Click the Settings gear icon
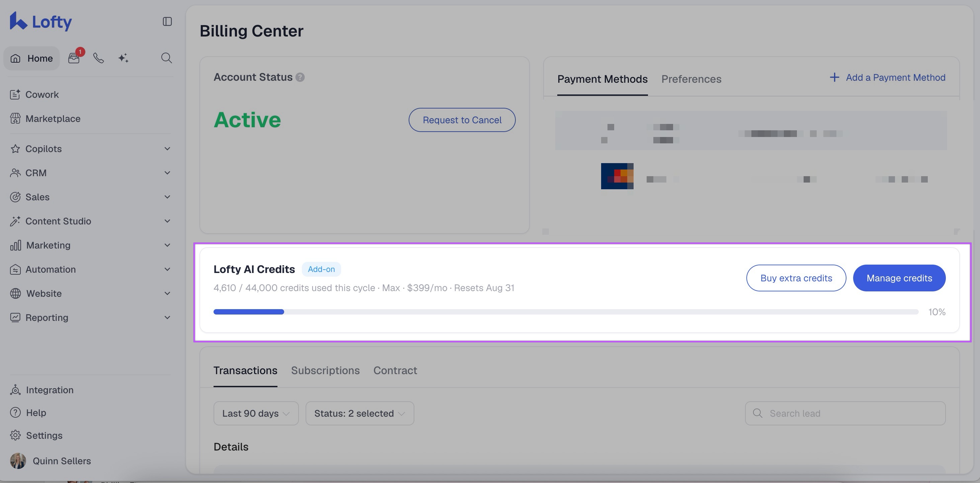Screen dimensions: 980x483 15,435
